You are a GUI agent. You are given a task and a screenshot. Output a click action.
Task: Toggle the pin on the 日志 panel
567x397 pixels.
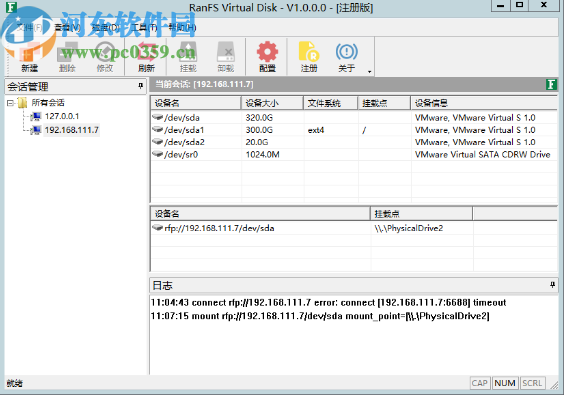point(552,285)
